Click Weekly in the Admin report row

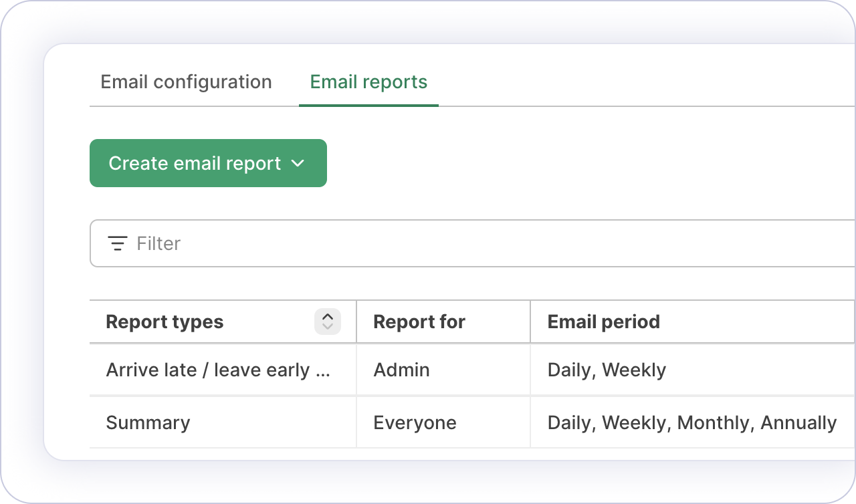[x=634, y=370]
